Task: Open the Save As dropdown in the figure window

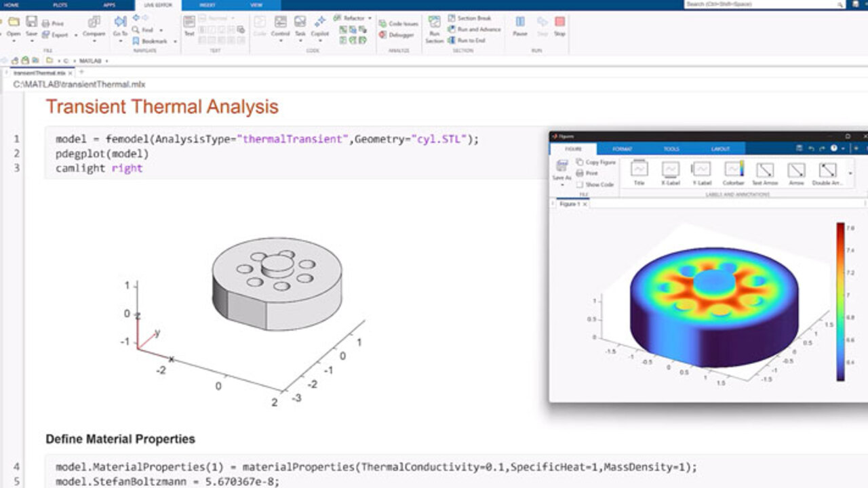Action: [x=561, y=184]
